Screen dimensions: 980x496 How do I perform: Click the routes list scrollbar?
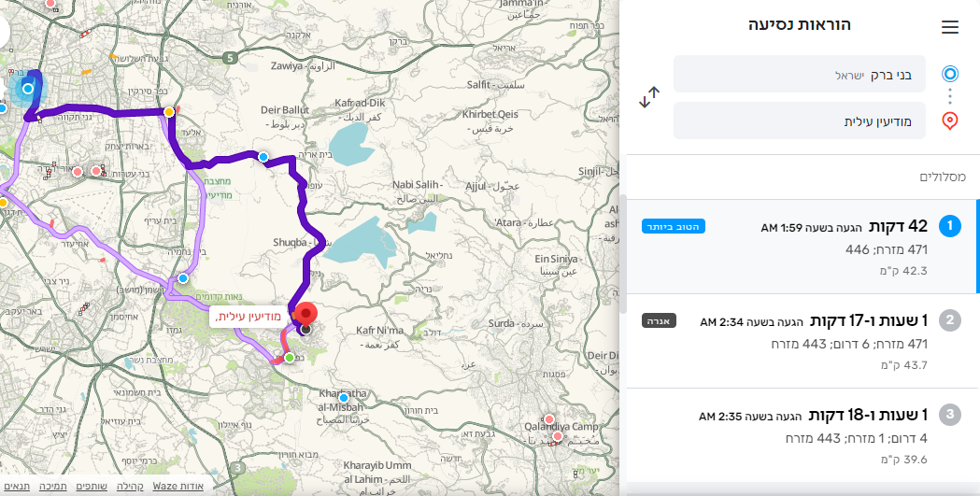point(622,253)
